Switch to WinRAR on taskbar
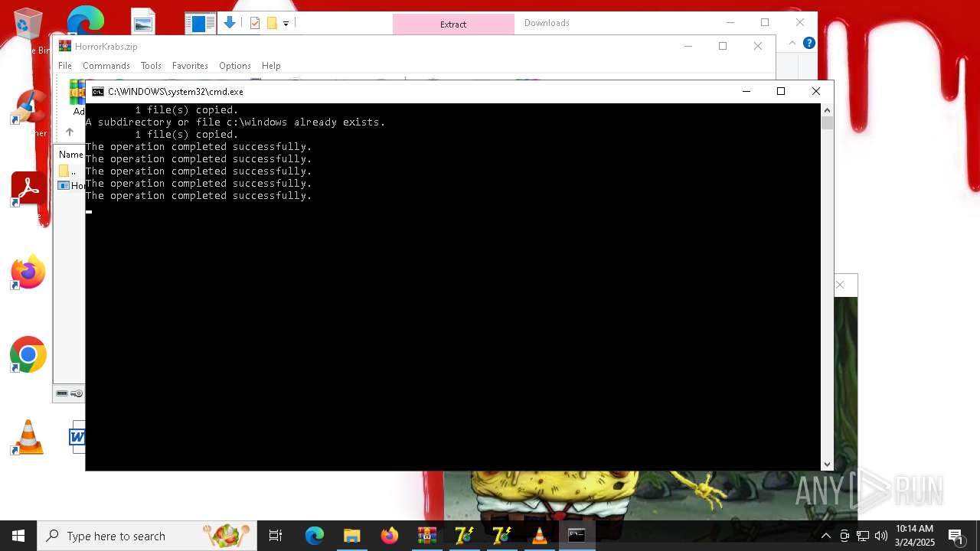 [x=427, y=536]
